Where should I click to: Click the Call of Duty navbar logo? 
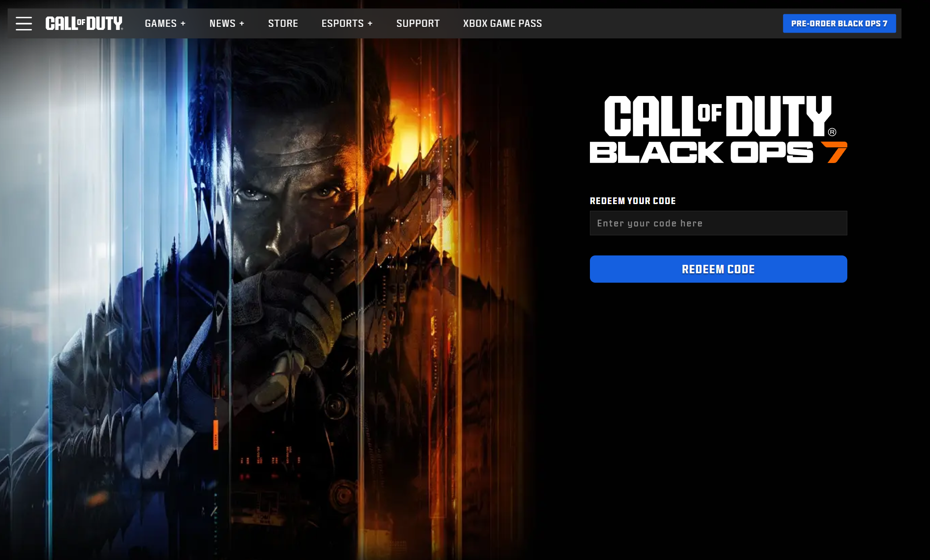point(84,23)
